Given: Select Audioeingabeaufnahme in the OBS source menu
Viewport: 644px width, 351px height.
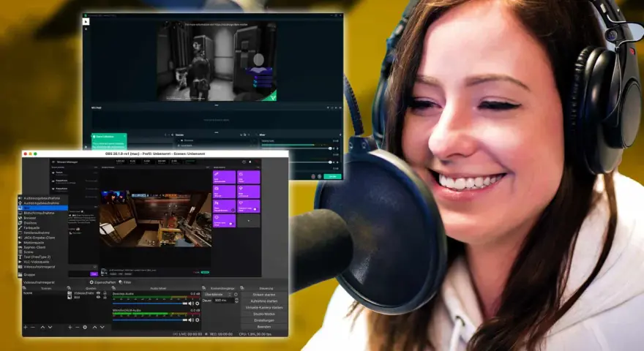Looking at the screenshot, I should coord(41,203).
